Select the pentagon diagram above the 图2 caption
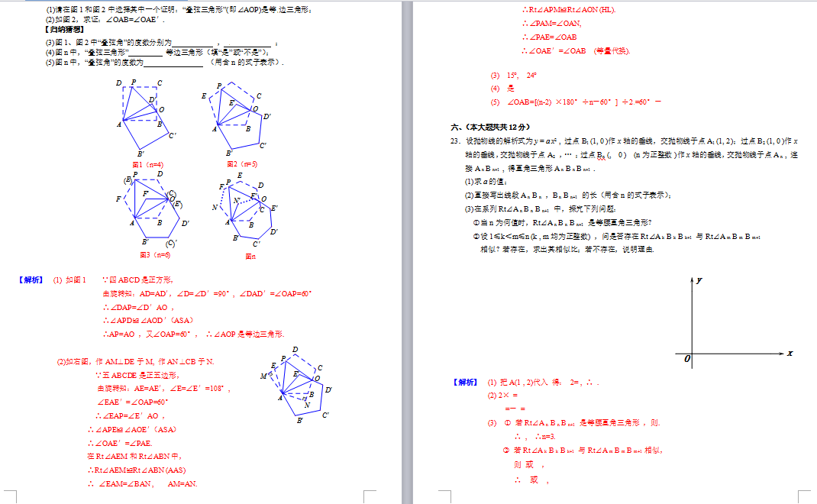The height and width of the screenshot is (504, 817). pos(236,118)
